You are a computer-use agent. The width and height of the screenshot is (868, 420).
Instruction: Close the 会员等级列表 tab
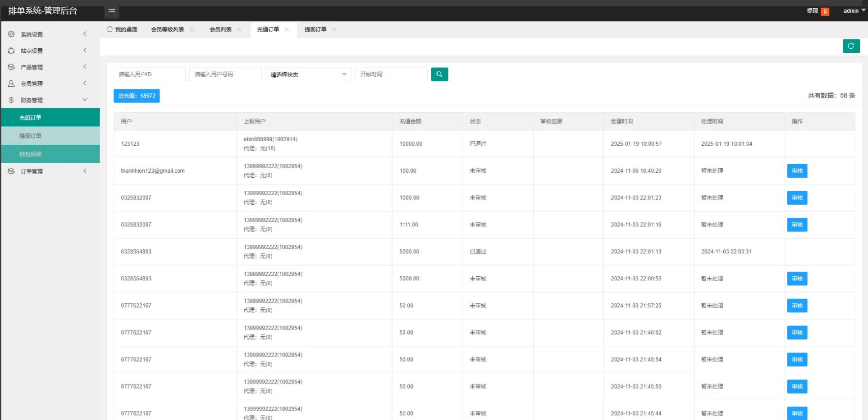[x=192, y=29]
